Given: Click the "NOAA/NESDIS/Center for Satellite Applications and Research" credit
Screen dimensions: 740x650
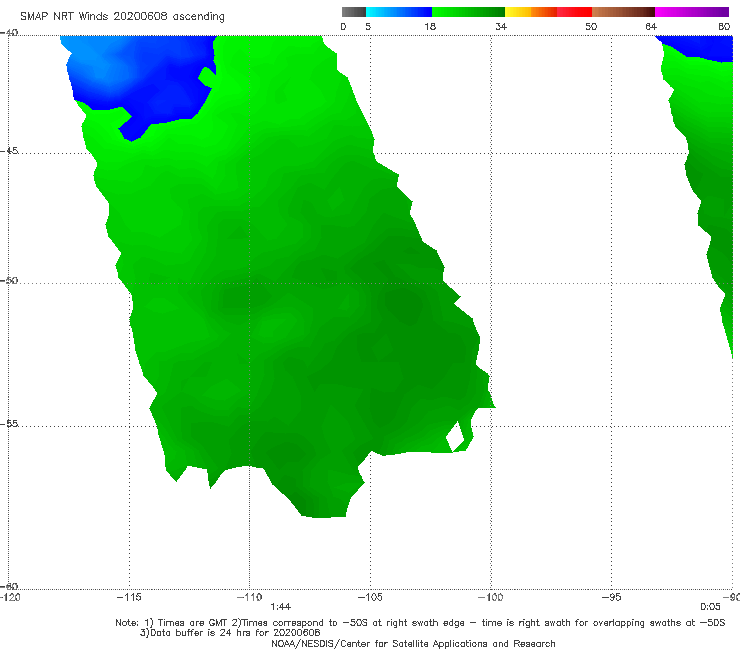Looking at the screenshot, I should click(413, 644).
